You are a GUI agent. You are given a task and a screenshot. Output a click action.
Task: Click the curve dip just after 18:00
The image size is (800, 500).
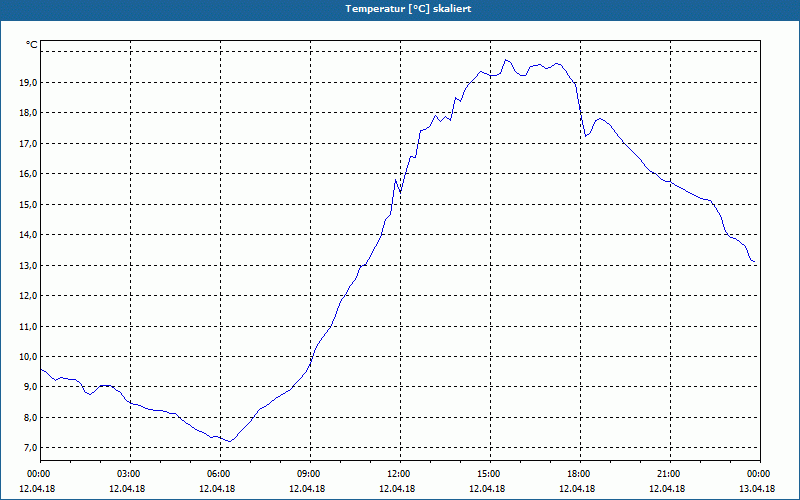pyautogui.click(x=586, y=136)
